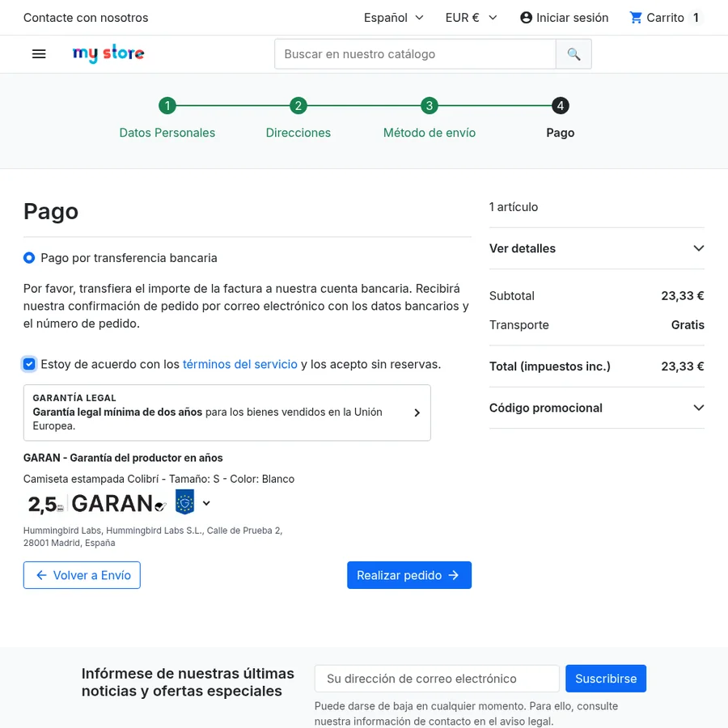Click the 2,5 GARAN warranty logo
The image size is (728, 728).
coord(96,503)
